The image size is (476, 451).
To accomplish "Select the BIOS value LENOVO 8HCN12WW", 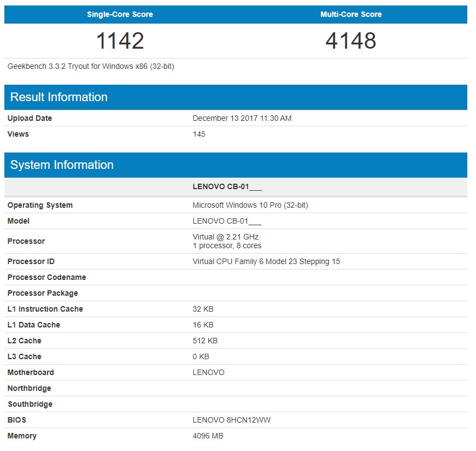I will click(x=231, y=420).
